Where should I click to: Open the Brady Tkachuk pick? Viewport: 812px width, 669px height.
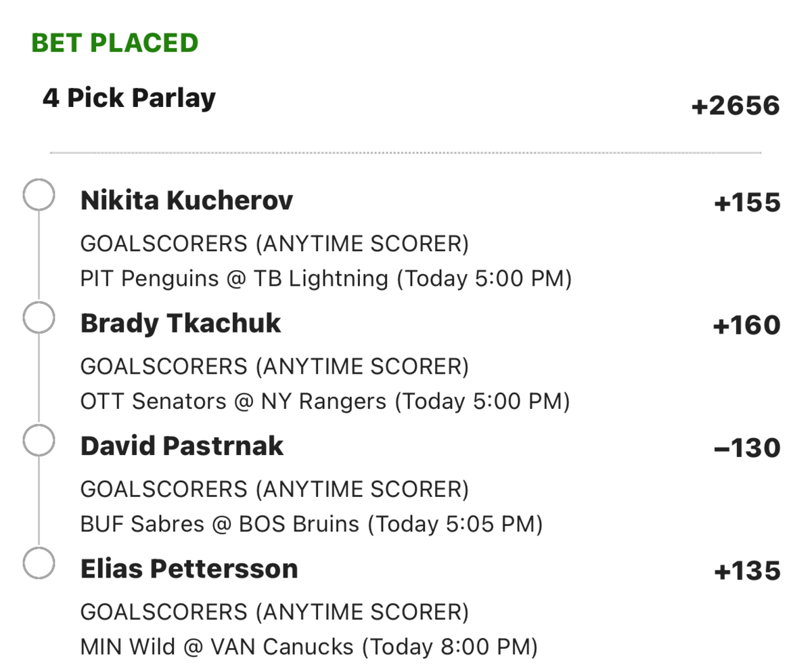coord(180,324)
